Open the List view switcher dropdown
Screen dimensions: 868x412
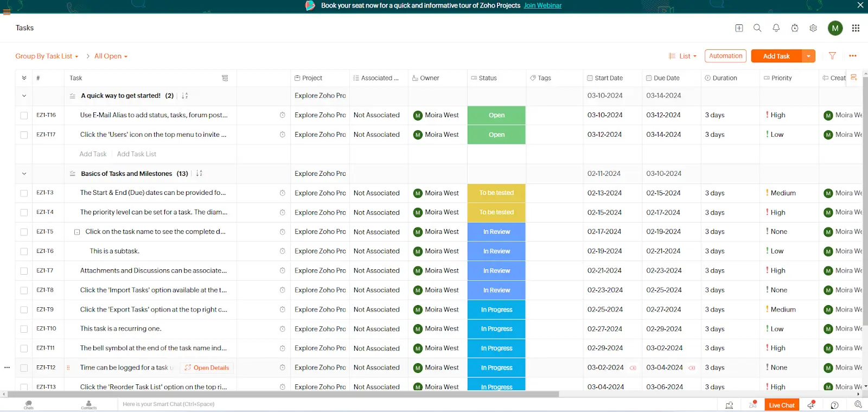[x=682, y=56]
